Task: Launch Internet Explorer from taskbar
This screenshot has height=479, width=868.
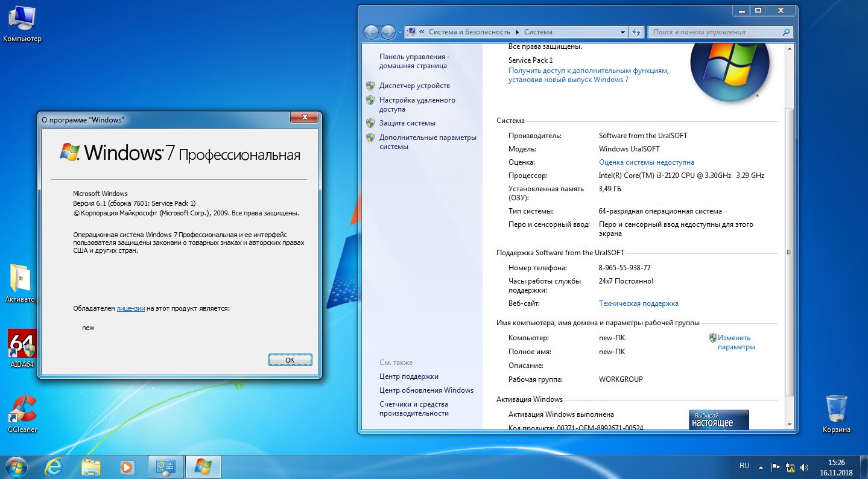Action: 54,467
